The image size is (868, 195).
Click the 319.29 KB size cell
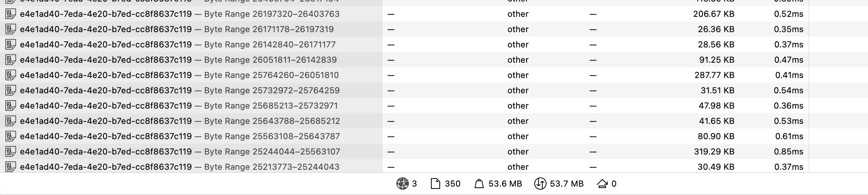714,152
